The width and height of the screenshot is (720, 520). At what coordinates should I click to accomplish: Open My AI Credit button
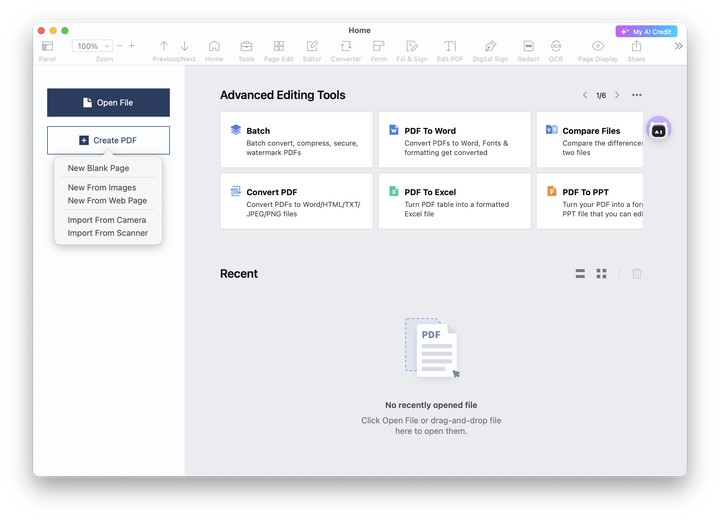pyautogui.click(x=646, y=31)
